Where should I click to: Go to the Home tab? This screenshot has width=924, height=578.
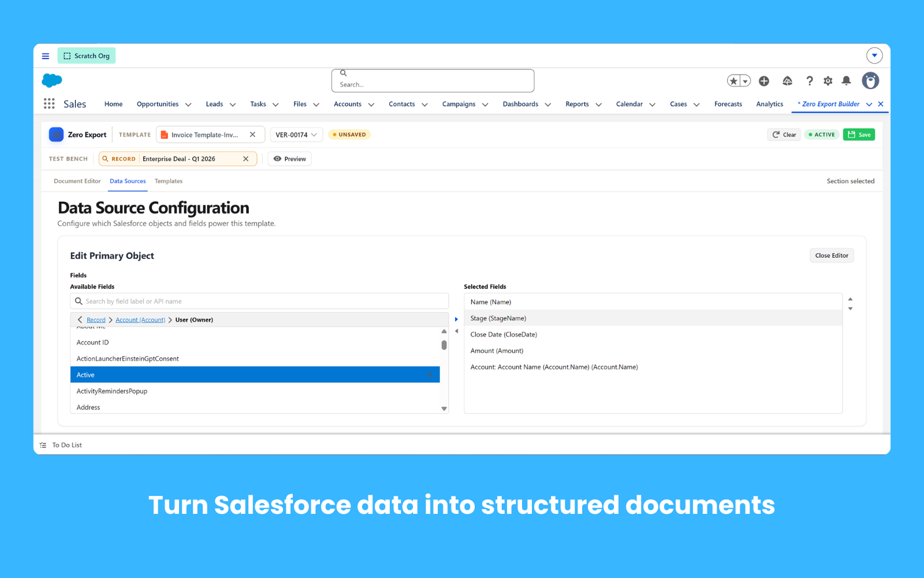(113, 104)
